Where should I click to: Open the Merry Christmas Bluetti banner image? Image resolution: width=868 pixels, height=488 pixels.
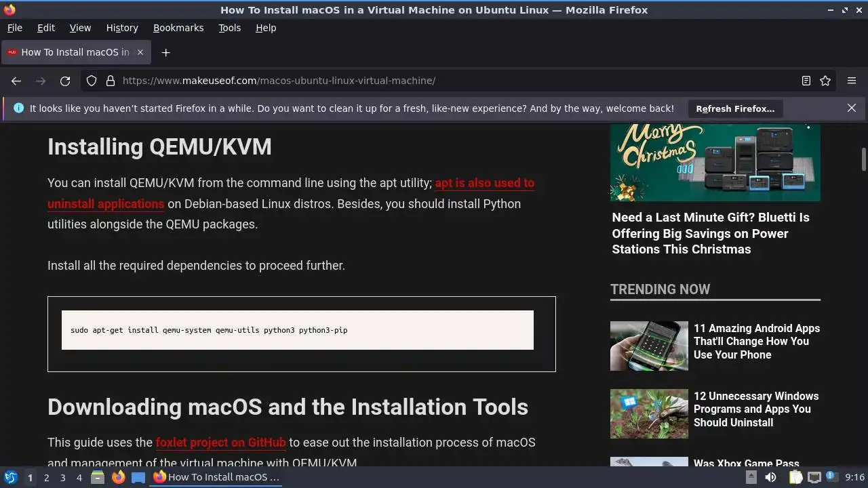click(715, 163)
